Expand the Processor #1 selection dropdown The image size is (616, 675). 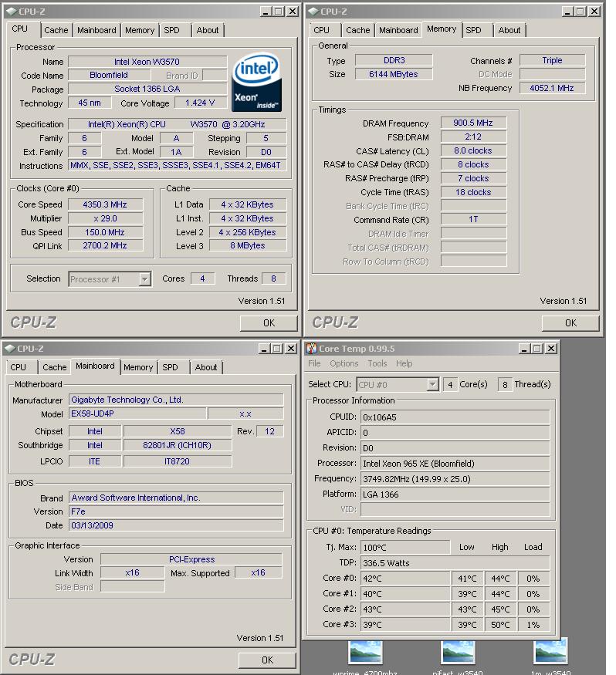(144, 279)
